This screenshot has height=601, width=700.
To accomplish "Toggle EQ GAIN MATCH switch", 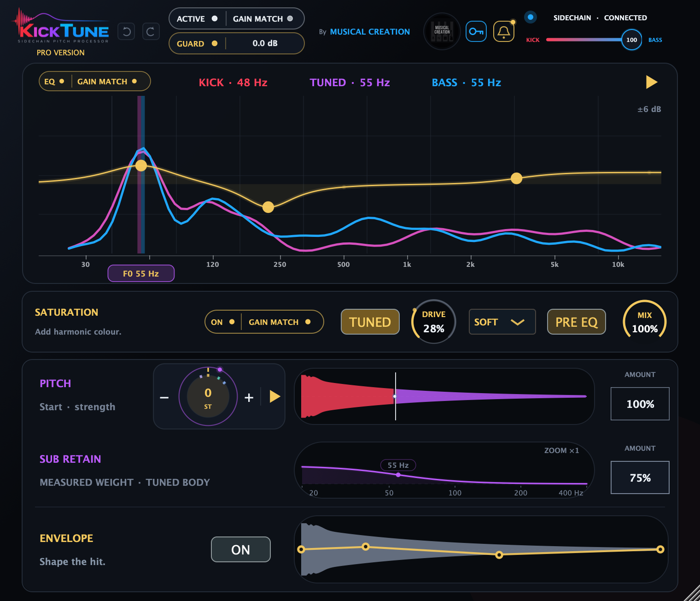I will click(107, 81).
